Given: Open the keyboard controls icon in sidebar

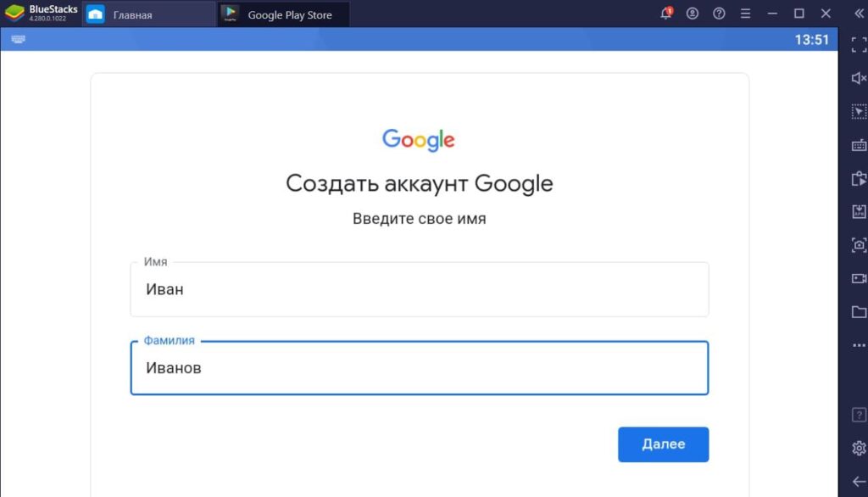Looking at the screenshot, I should 858,145.
